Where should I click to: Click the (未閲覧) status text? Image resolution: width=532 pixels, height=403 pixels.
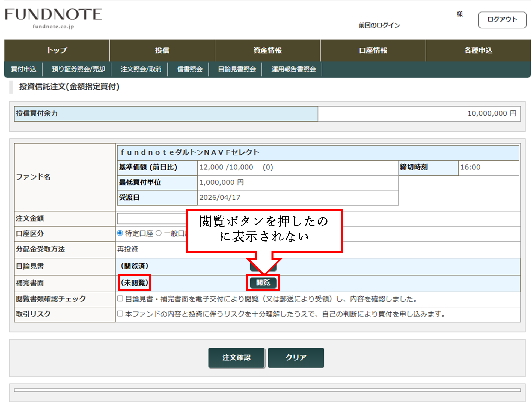point(135,283)
